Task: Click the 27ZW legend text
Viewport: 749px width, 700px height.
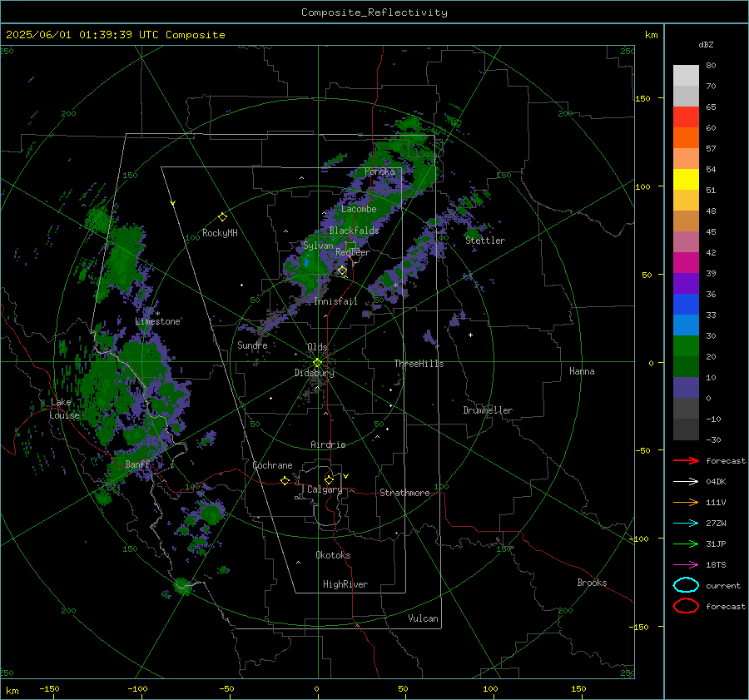Action: [x=716, y=523]
